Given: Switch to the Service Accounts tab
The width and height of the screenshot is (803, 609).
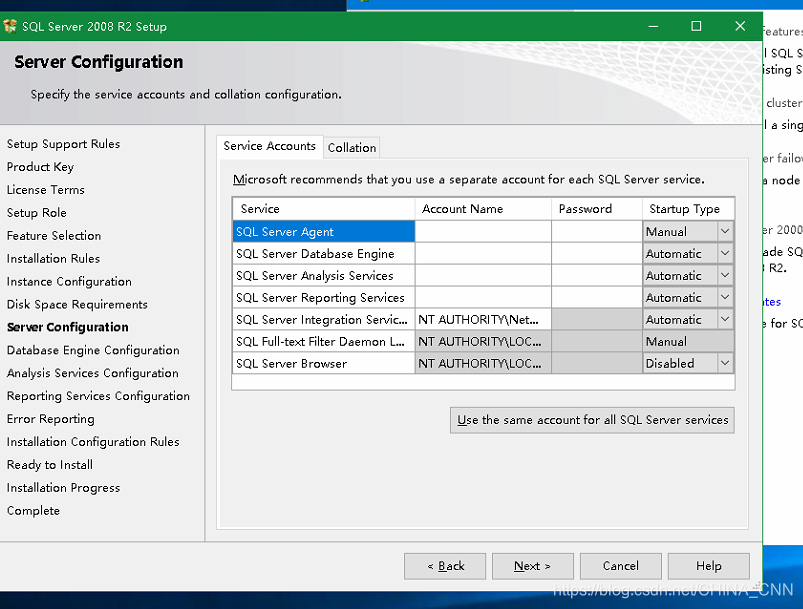Looking at the screenshot, I should pyautogui.click(x=269, y=146).
